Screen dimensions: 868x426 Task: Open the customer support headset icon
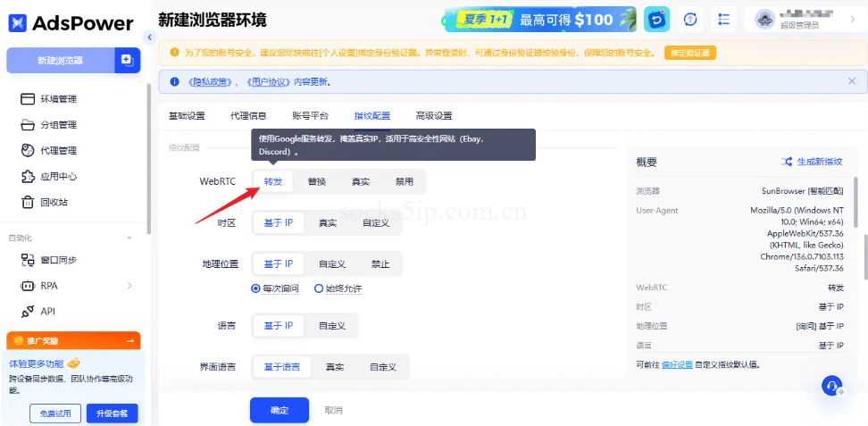(x=832, y=386)
